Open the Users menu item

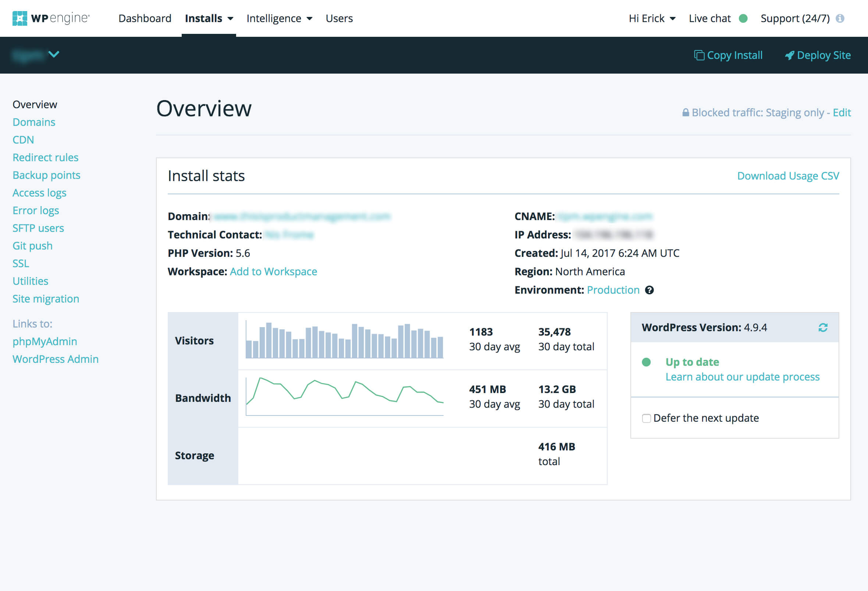[x=339, y=18]
